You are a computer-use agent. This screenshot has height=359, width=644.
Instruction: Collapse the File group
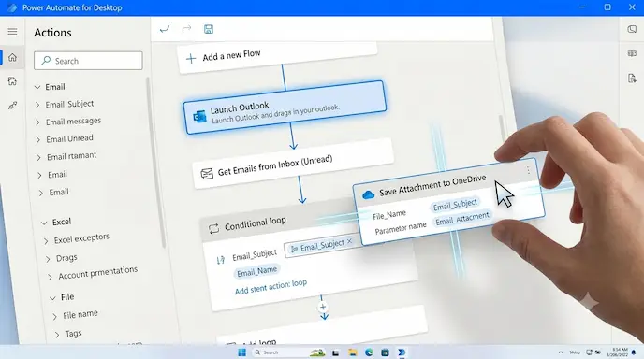click(52, 298)
